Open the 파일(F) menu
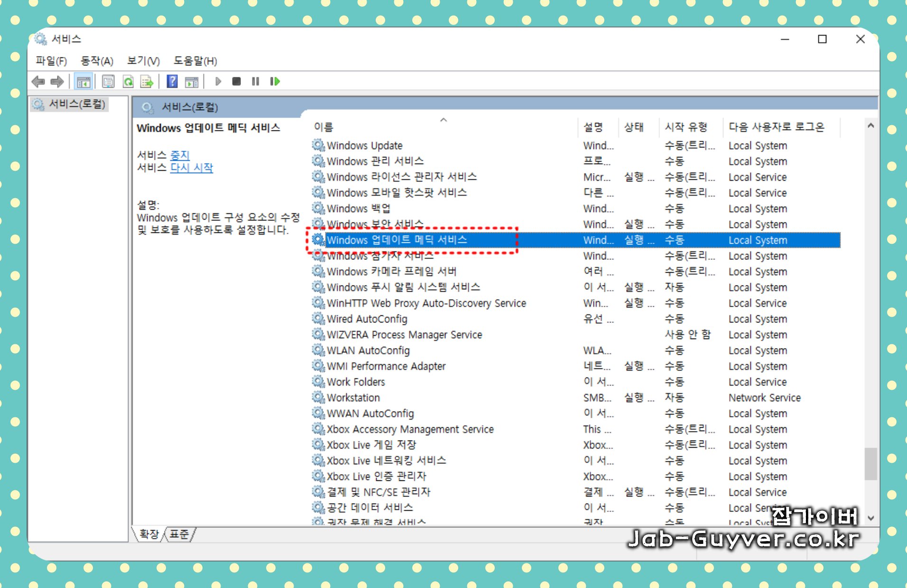Viewport: 907px width, 588px height. click(51, 61)
